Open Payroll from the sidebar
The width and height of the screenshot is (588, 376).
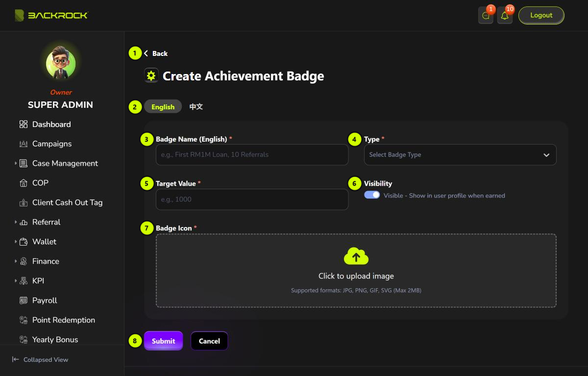[45, 301]
